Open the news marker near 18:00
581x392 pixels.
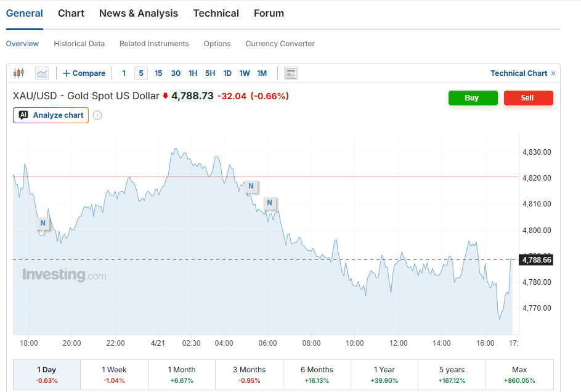click(43, 223)
